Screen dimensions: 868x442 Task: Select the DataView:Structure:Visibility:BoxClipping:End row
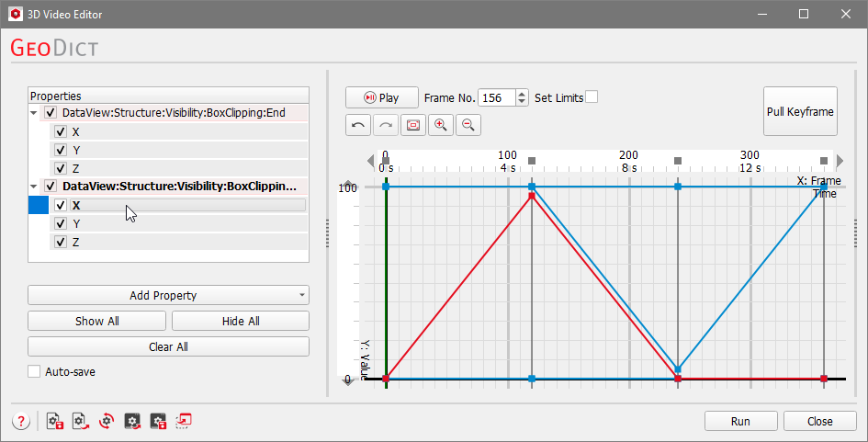tap(173, 113)
